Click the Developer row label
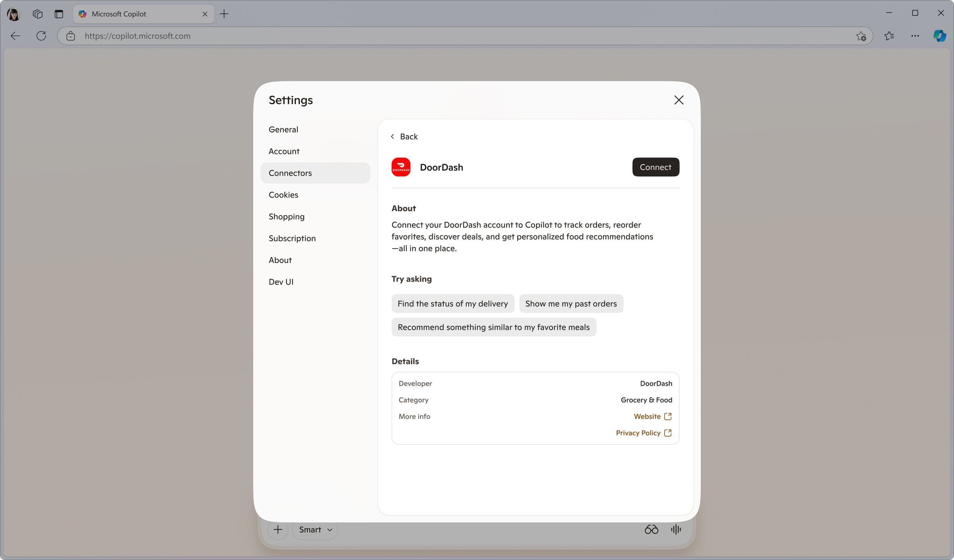This screenshot has height=560, width=954. click(415, 384)
